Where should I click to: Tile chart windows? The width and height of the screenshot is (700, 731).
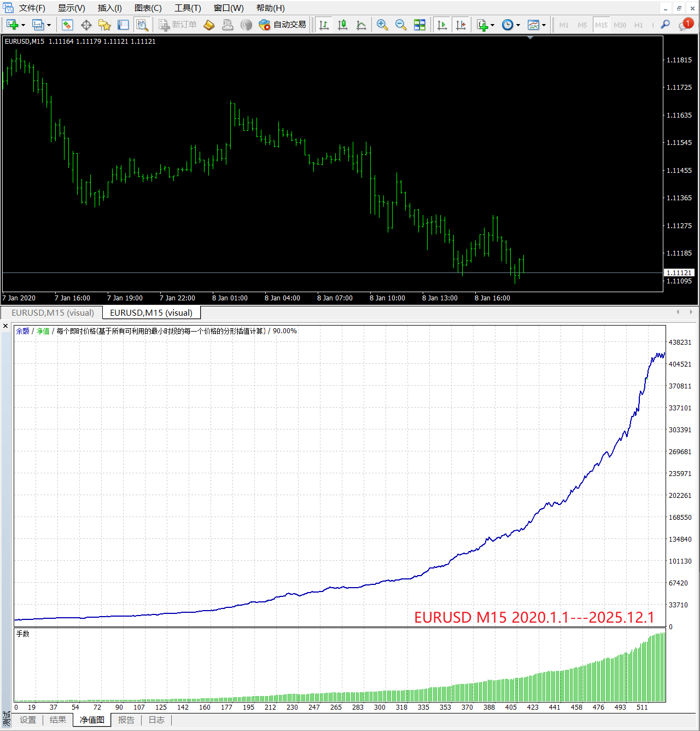click(x=419, y=25)
